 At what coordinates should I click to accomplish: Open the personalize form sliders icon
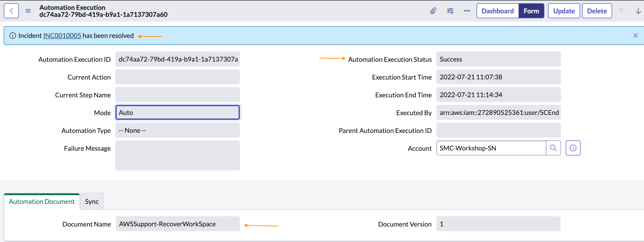tap(450, 11)
